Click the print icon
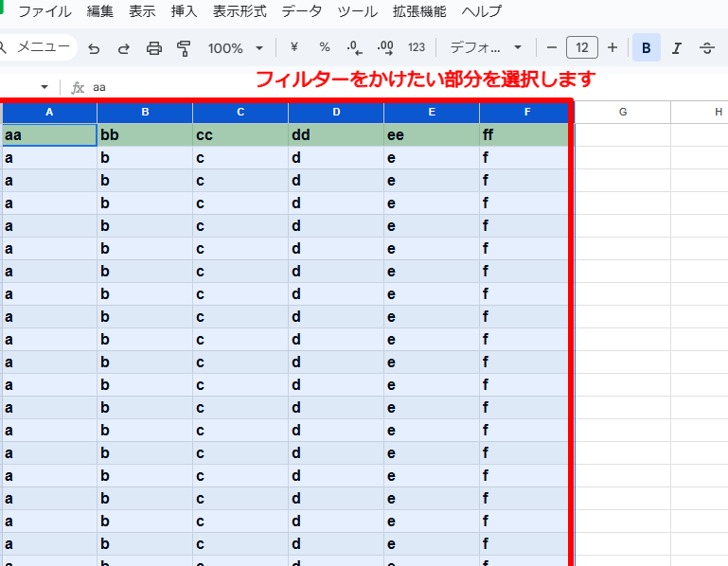Viewport: 728px width, 566px height. [x=154, y=48]
